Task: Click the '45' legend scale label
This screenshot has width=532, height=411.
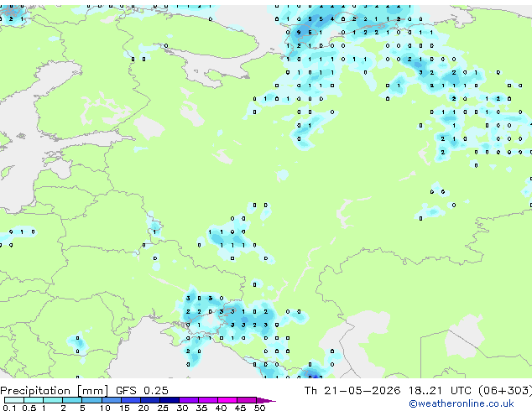Action: [240, 408]
